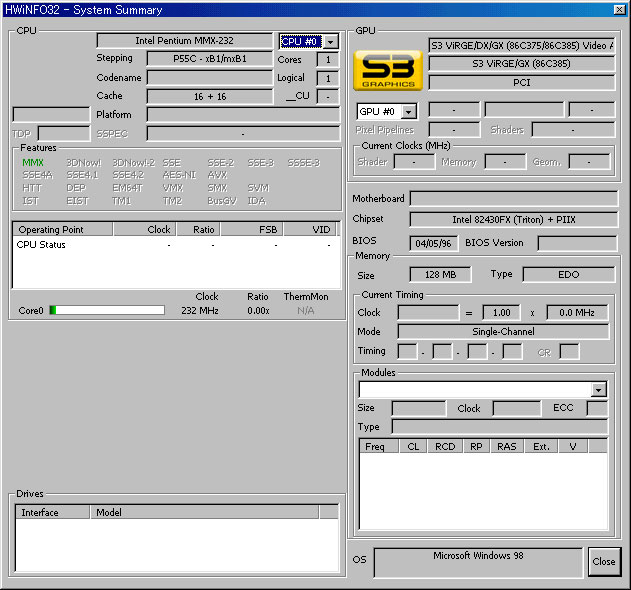Click the Freq column header in Modules
This screenshot has height=590, width=631.
379,446
